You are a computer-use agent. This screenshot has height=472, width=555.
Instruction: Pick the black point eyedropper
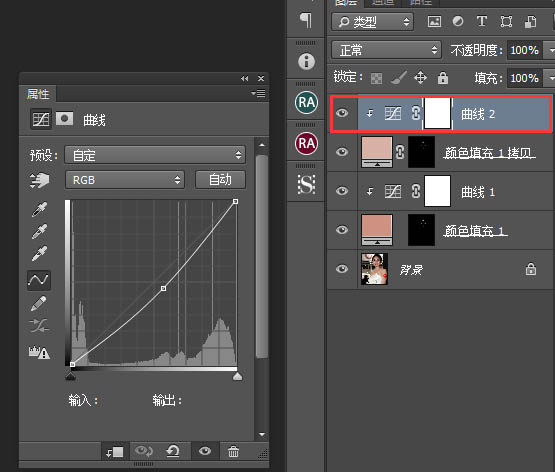point(39,209)
